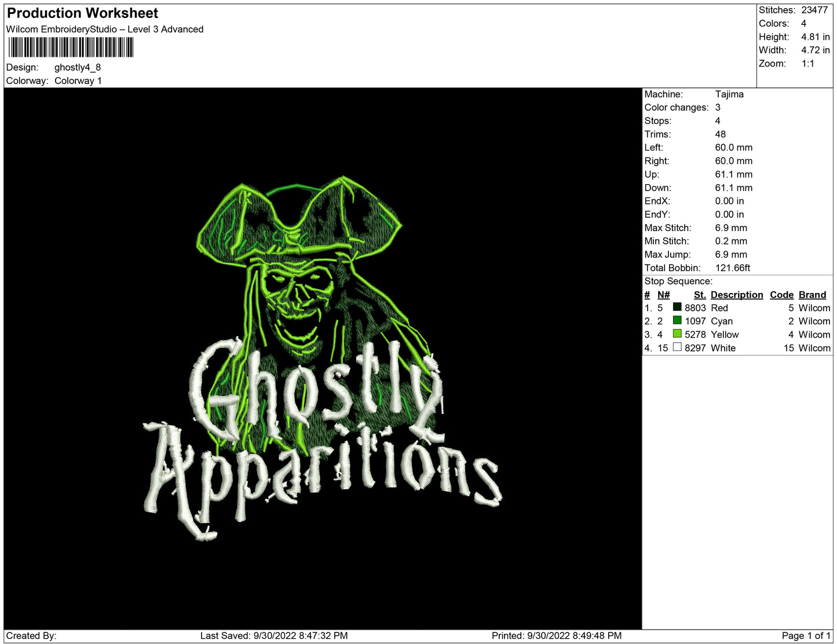Click the Description column header
837x644 pixels.
click(736, 295)
